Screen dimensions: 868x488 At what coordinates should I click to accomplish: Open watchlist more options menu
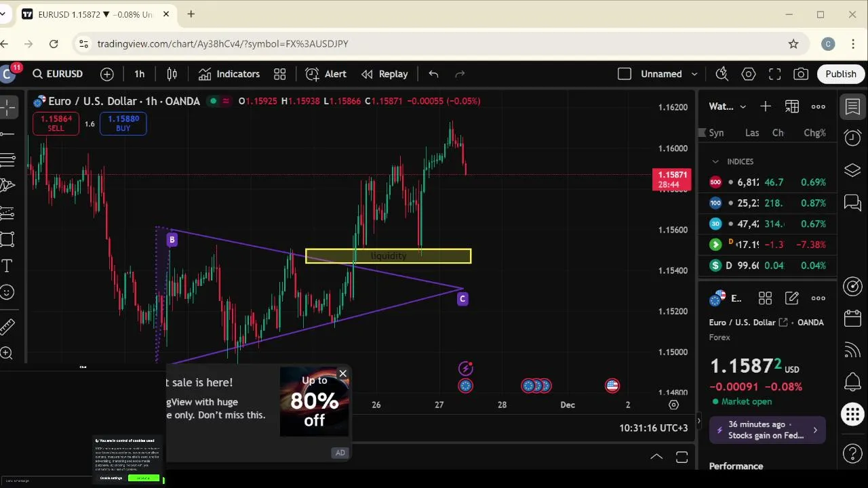[x=818, y=106]
